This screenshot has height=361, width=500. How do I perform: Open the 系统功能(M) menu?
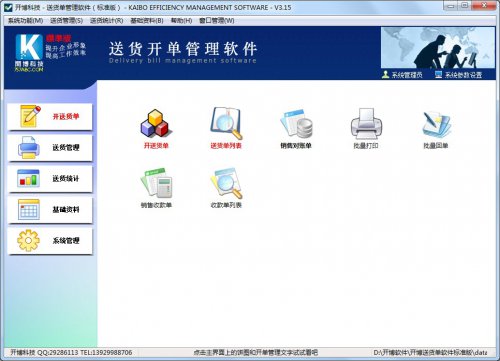coord(25,21)
